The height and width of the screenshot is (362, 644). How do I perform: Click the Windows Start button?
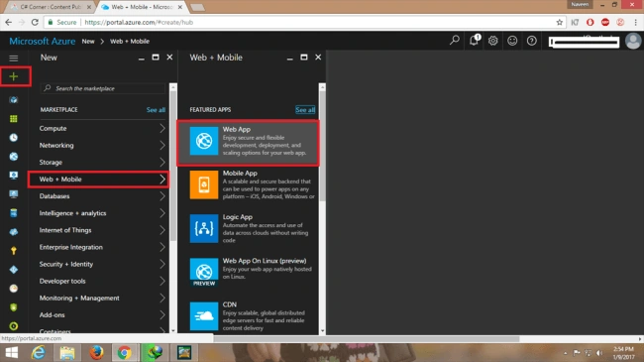[x=12, y=352]
